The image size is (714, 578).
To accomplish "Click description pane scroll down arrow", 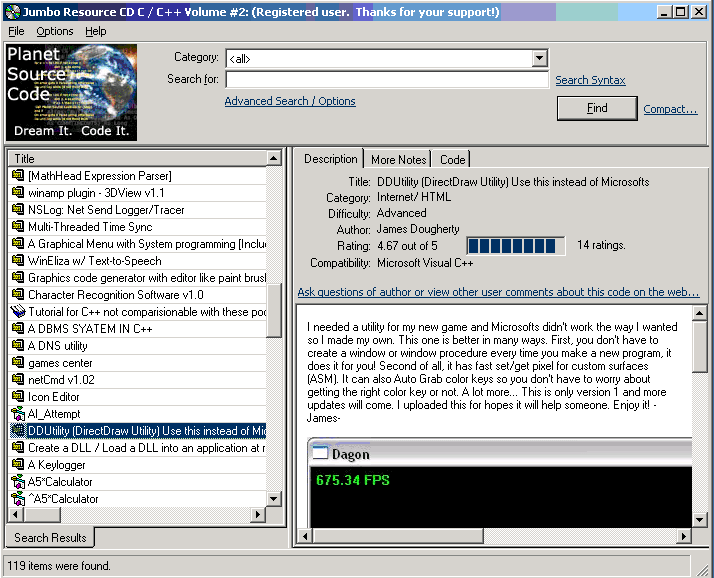I will (699, 519).
